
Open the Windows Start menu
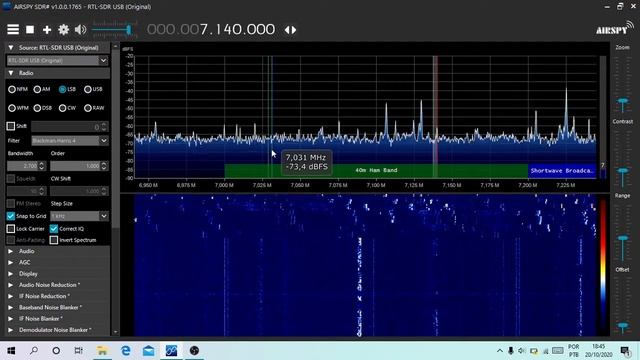click(11, 351)
